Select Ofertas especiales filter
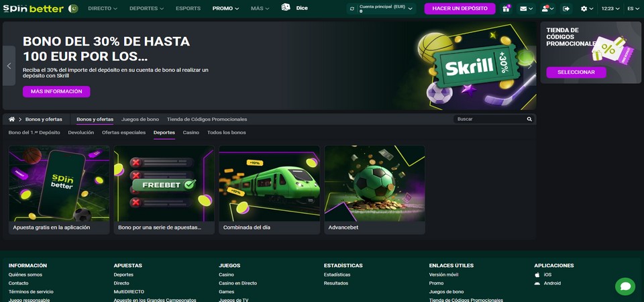644x302 pixels. pyautogui.click(x=123, y=132)
